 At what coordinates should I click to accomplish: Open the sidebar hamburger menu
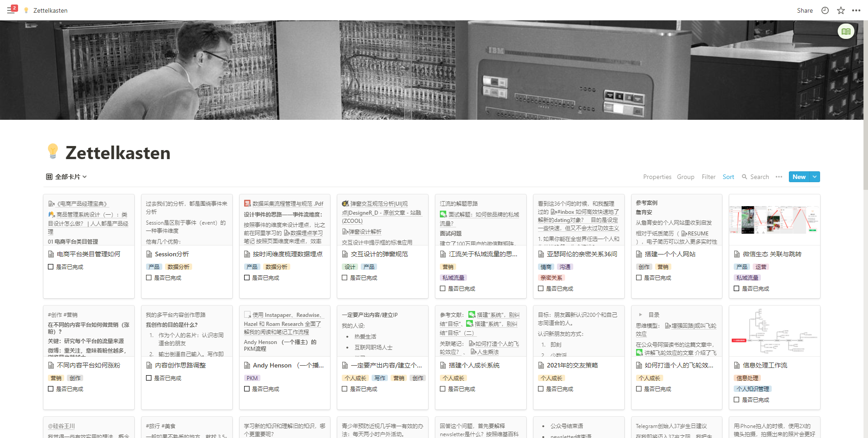tap(10, 10)
